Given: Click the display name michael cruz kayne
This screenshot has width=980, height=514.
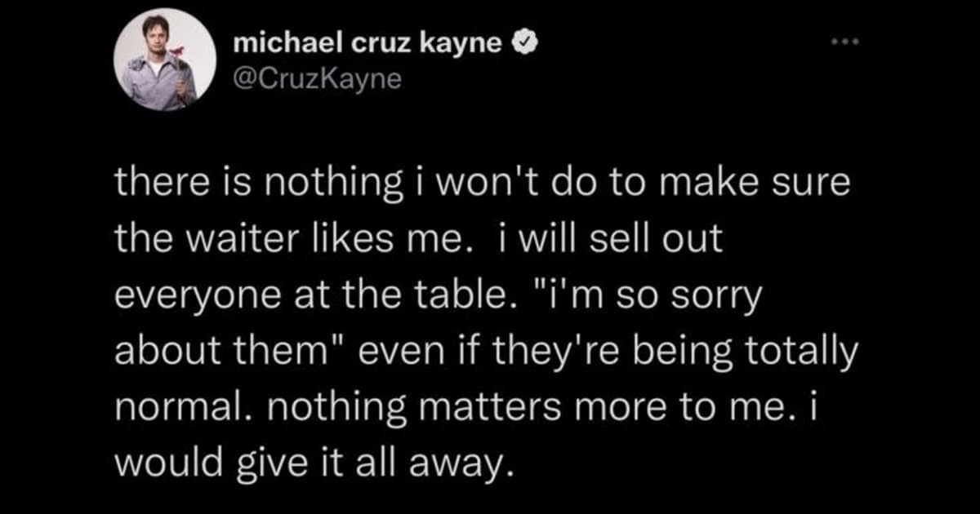Looking at the screenshot, I should tap(367, 46).
